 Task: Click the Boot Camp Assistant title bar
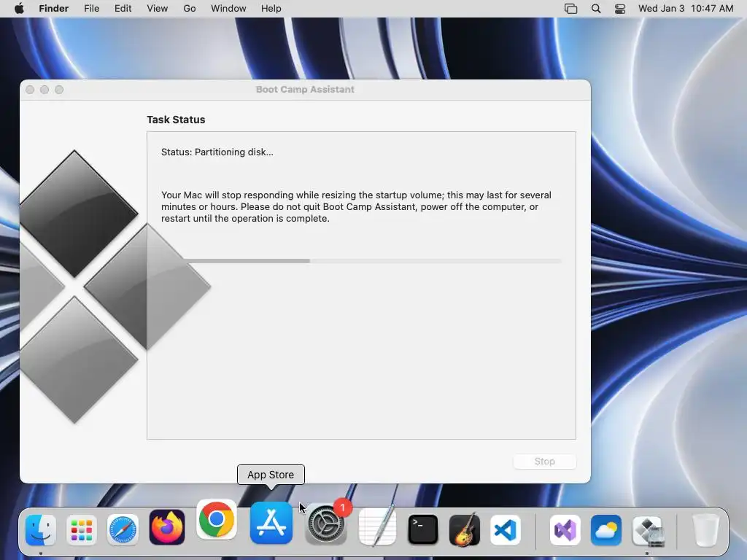coord(305,90)
